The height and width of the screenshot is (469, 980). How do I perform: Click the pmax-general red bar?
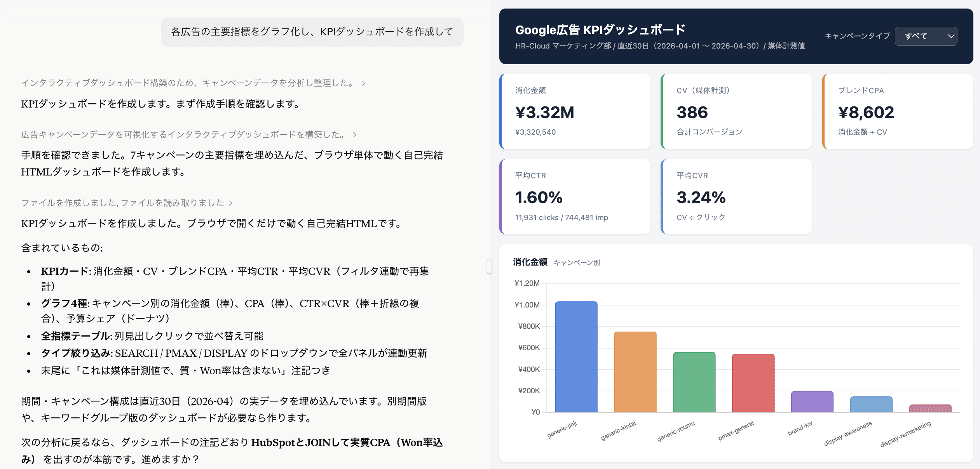(x=753, y=383)
